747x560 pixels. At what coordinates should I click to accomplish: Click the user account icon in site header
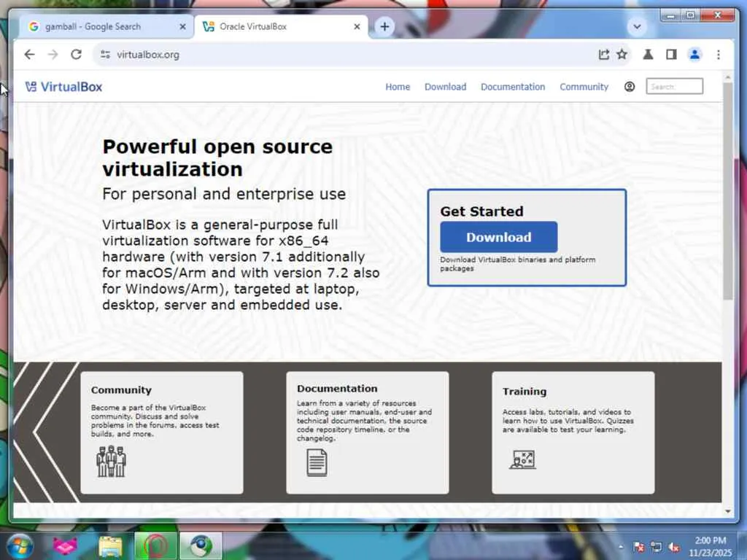click(x=630, y=87)
